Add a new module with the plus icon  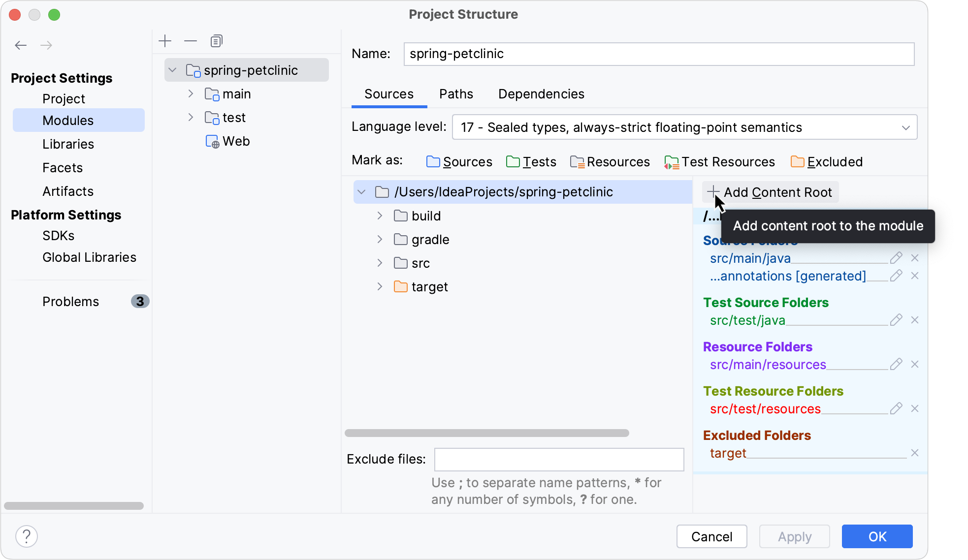coord(165,41)
